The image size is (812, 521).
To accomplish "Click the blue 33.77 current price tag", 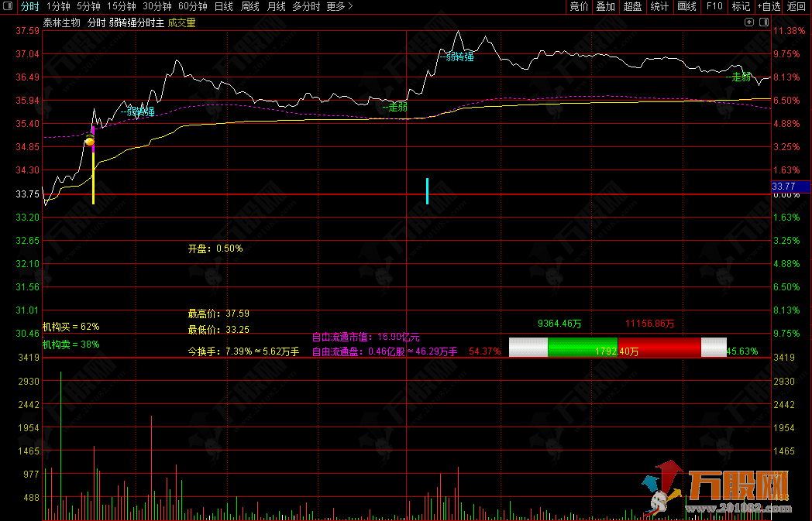I will pos(790,187).
